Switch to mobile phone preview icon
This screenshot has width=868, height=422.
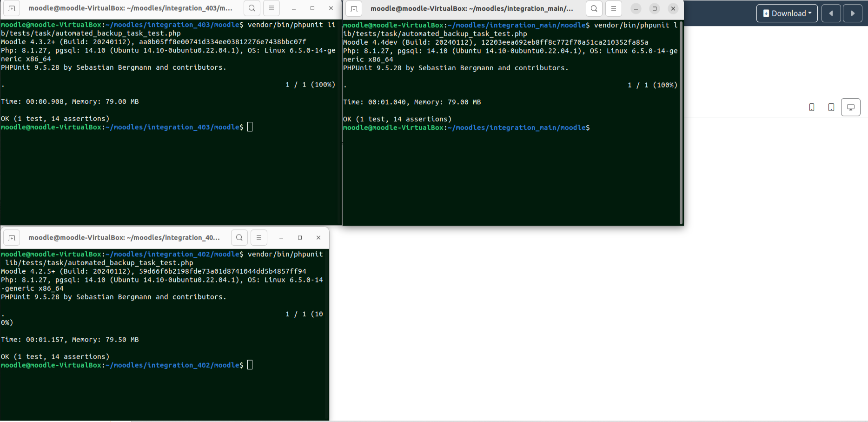coord(812,107)
